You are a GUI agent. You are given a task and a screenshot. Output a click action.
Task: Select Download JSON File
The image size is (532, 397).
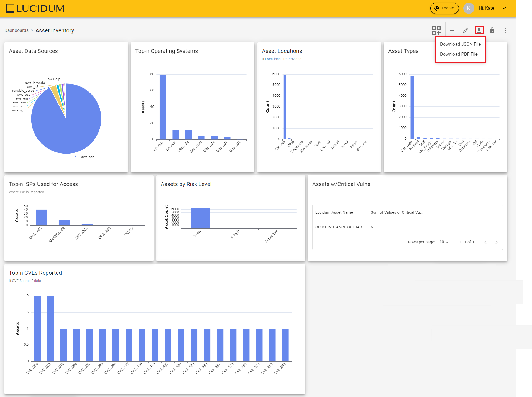[460, 44]
